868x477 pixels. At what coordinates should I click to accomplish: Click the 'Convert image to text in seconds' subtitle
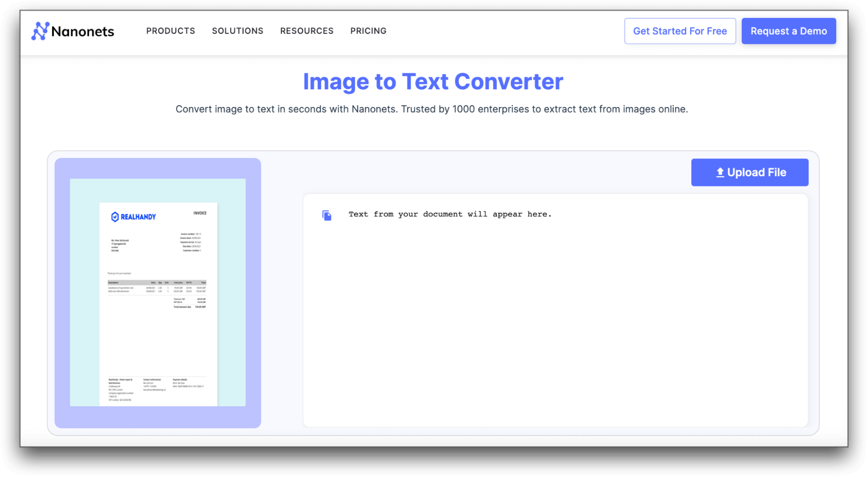coord(432,109)
